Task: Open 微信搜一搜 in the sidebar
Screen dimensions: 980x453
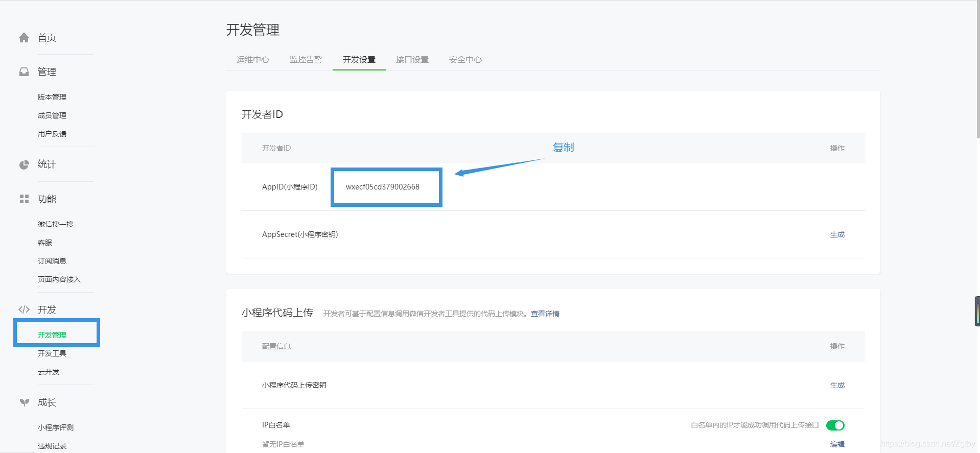Action: click(56, 224)
